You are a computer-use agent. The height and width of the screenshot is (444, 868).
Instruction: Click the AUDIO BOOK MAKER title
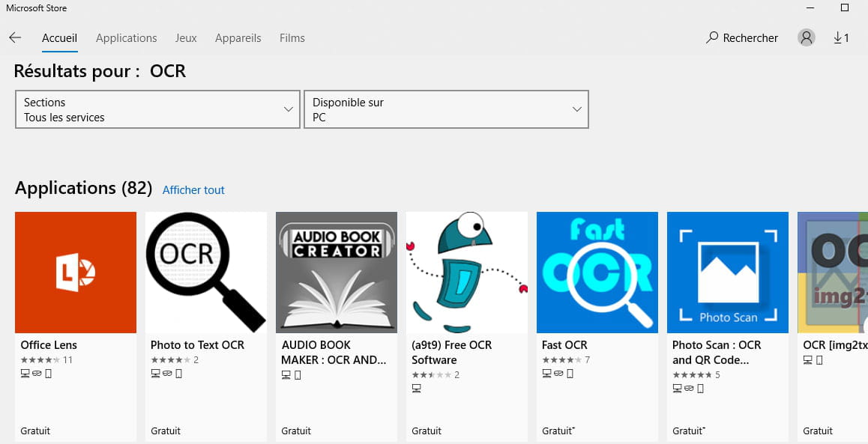334,352
